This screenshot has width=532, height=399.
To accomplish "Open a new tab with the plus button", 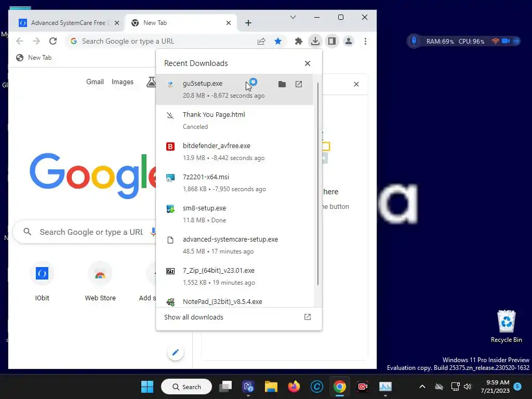I will tap(248, 23).
